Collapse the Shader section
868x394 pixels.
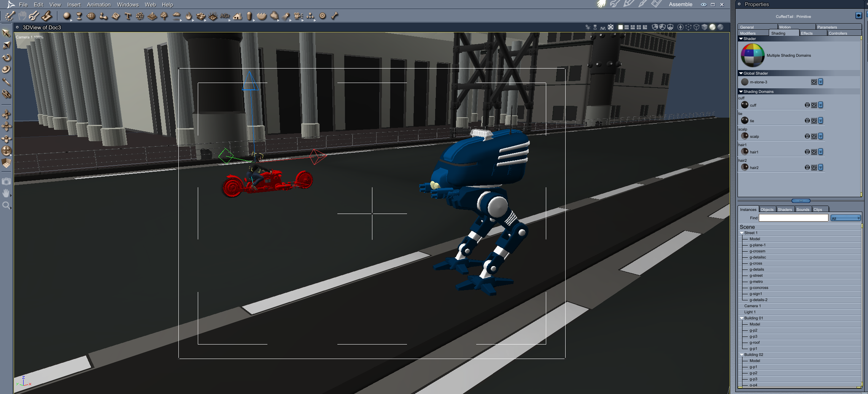tap(741, 39)
